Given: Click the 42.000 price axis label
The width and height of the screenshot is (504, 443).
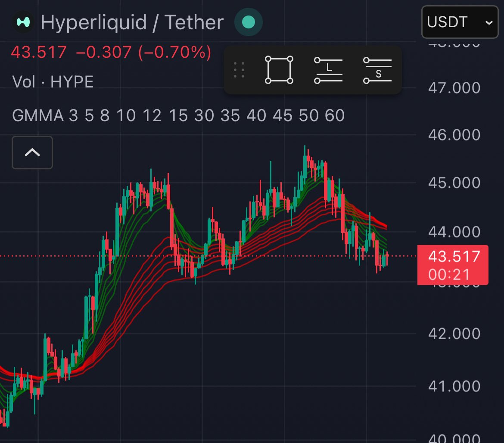Looking at the screenshot, I should [454, 334].
